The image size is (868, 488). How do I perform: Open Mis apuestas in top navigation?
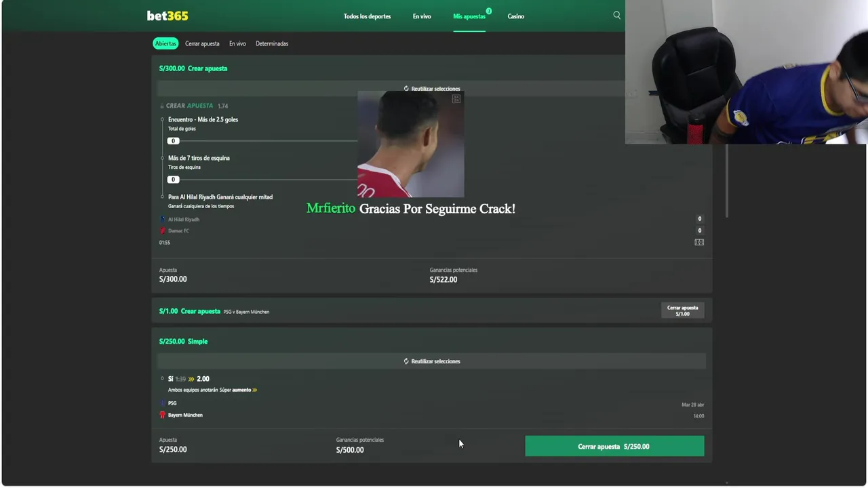pos(469,16)
